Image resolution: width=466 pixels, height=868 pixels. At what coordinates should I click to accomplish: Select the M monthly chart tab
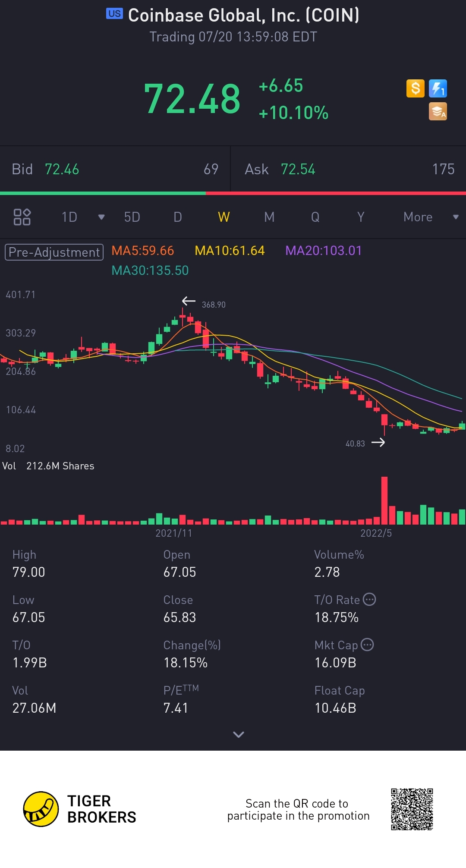point(269,217)
